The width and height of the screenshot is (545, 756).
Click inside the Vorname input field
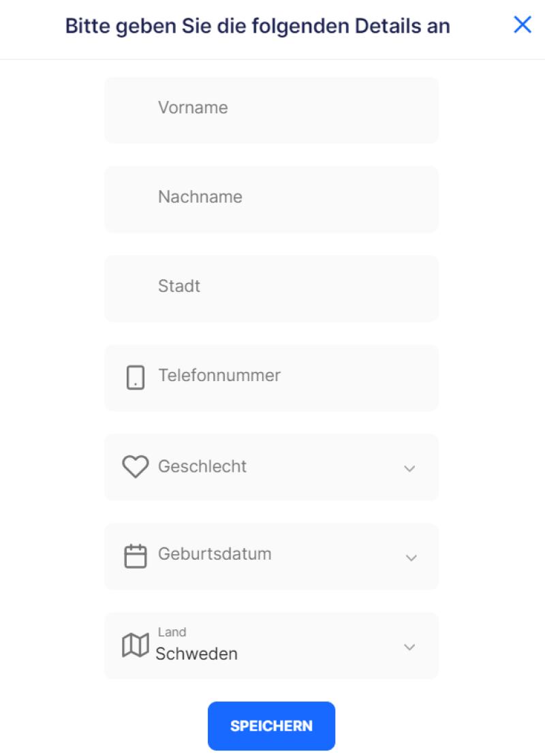(271, 110)
